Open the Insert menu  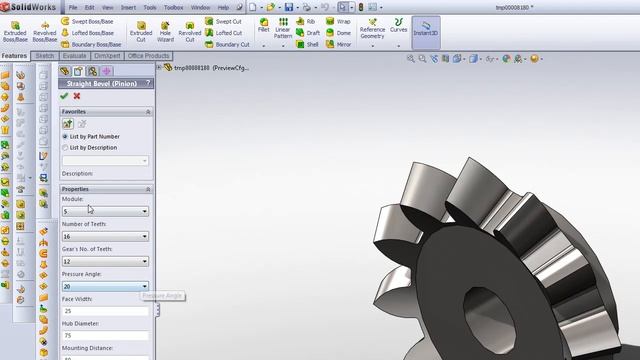pos(128,7)
